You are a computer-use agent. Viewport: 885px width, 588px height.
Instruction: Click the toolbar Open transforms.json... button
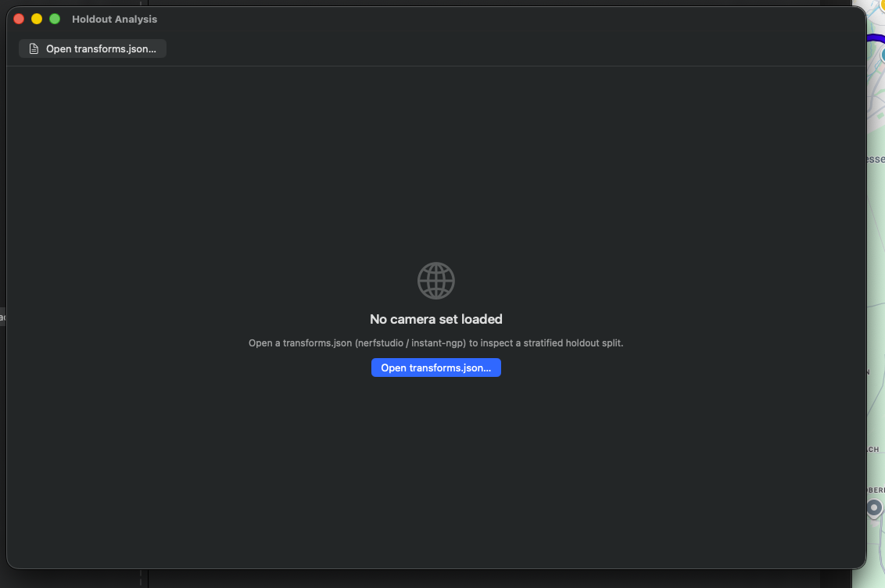pos(92,48)
